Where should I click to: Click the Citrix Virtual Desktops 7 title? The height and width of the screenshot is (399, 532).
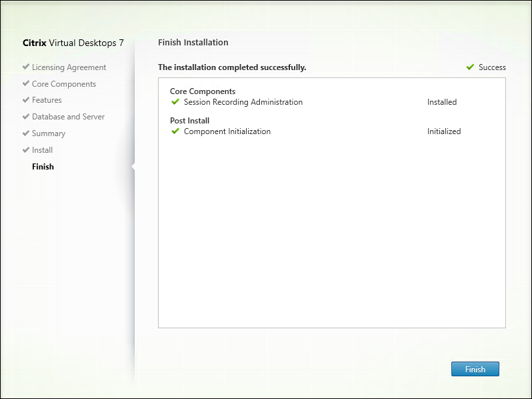coord(73,43)
